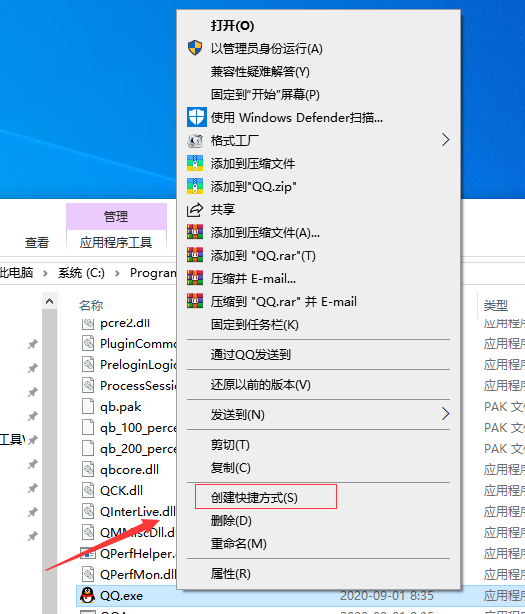This screenshot has width=525, height=614.
Task: Click the DLL icon of PluginComm file
Action: point(88,343)
